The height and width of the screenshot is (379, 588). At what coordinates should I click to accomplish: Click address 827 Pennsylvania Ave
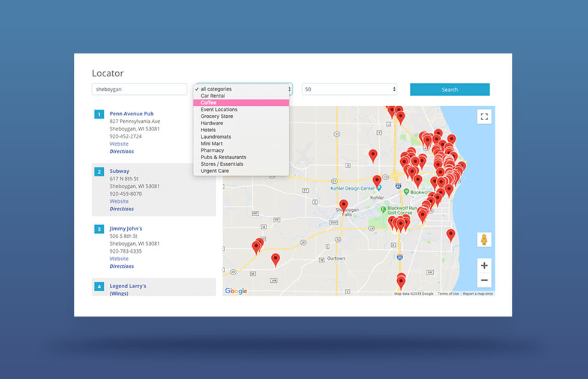pos(134,121)
